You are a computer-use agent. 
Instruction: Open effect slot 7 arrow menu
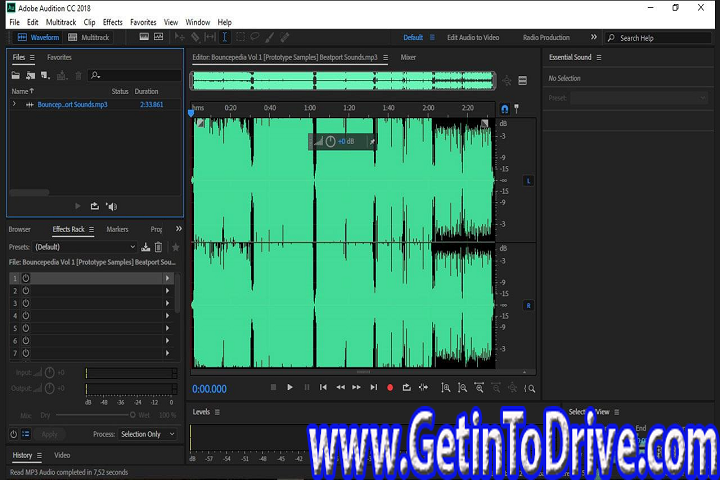[x=168, y=353]
